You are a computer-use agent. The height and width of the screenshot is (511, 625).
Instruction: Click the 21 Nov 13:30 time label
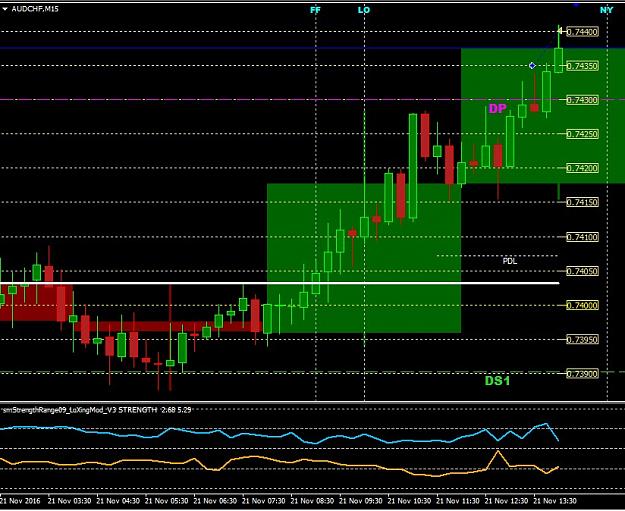coord(555,501)
